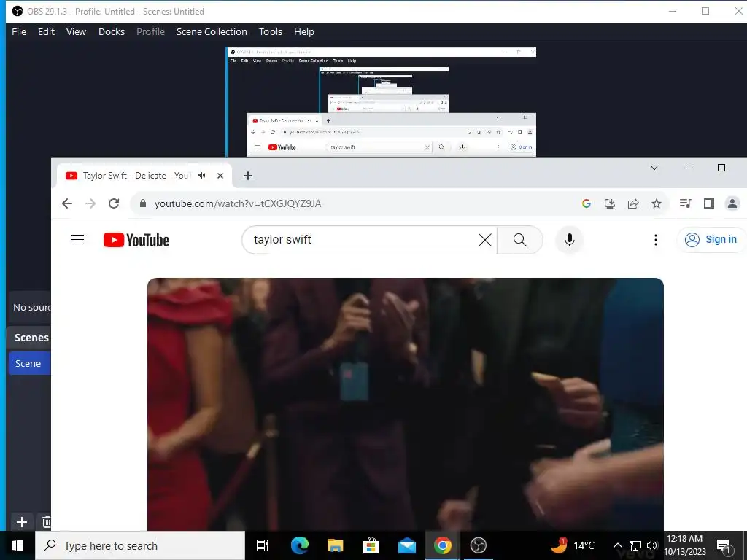Screen dimensions: 747x560
Task: Click the youtube.com address bar URL
Action: 238,204
